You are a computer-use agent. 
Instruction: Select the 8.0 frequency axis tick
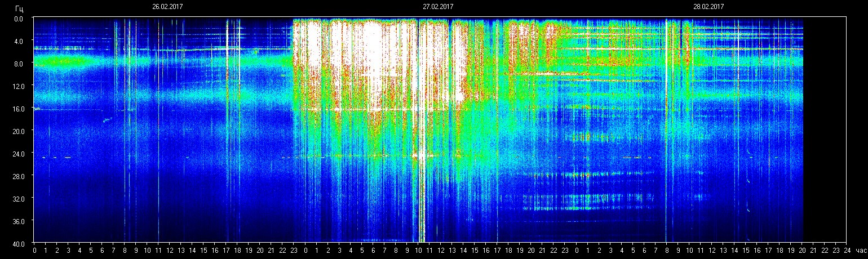tap(19, 64)
